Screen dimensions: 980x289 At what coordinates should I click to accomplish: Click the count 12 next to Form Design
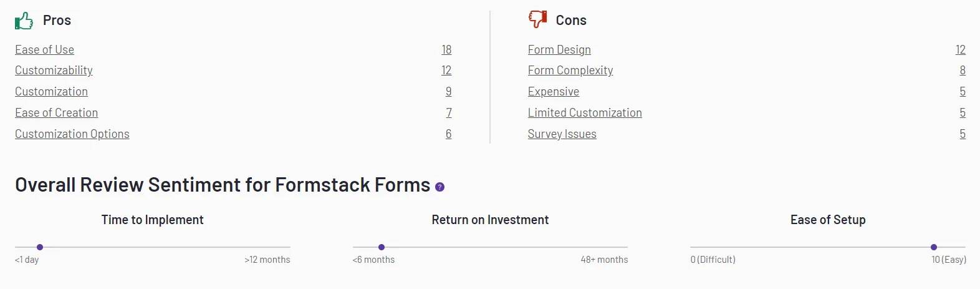[x=961, y=49]
